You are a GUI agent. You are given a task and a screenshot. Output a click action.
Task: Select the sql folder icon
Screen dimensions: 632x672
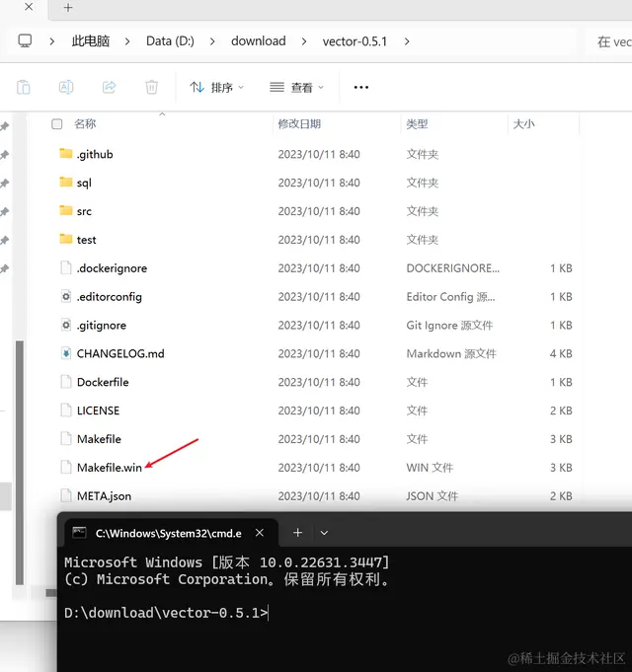click(x=65, y=183)
